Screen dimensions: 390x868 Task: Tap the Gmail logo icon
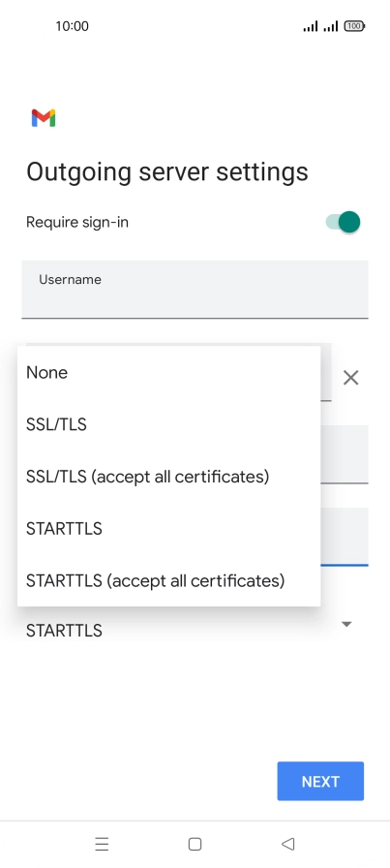44,118
